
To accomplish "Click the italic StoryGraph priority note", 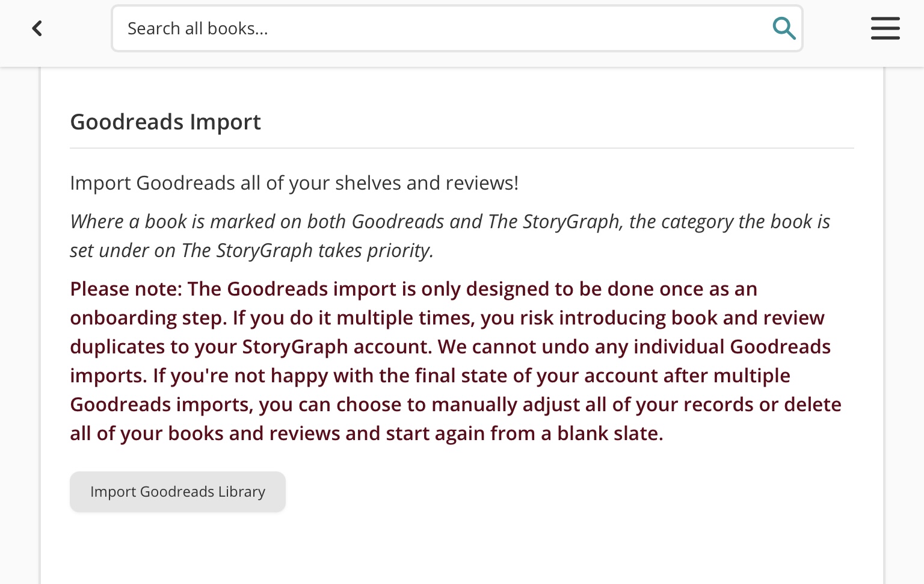I will click(x=449, y=235).
